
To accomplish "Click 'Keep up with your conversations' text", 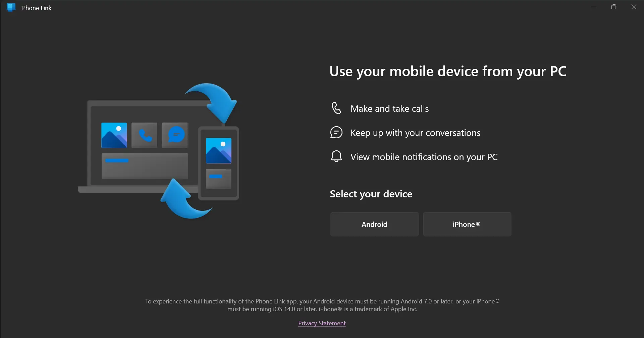I will 415,133.
